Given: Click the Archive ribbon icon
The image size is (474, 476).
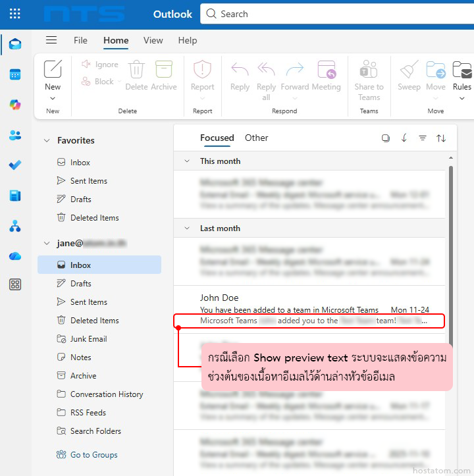Looking at the screenshot, I should click(164, 69).
